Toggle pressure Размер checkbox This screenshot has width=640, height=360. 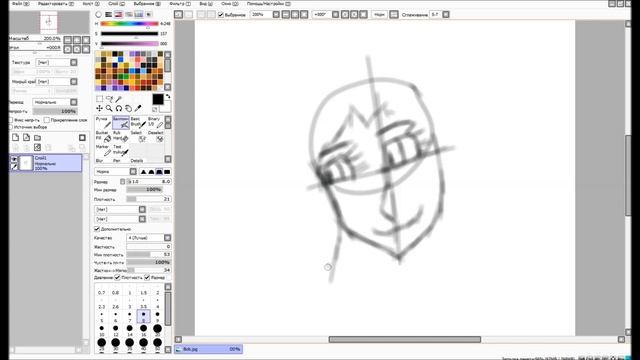point(147,278)
